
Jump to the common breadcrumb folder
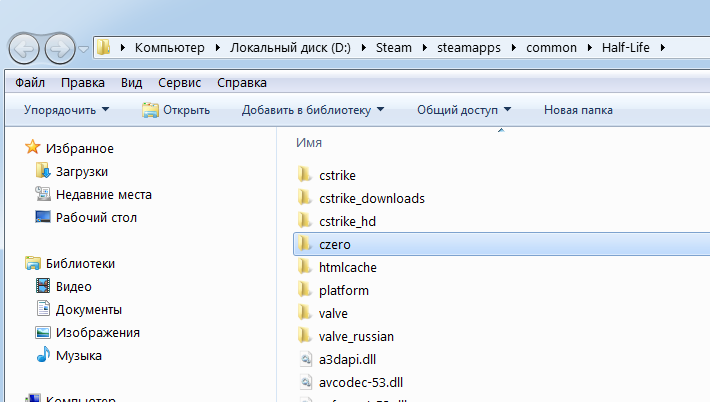(551, 48)
